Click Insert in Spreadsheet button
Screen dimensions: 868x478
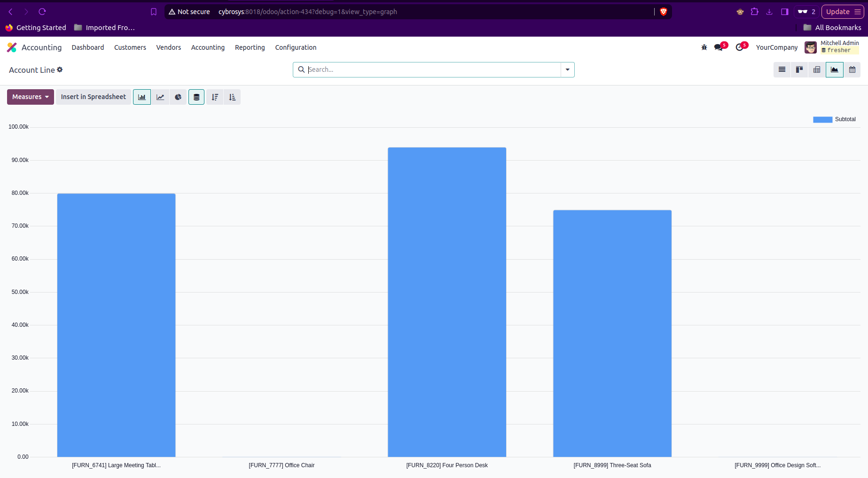click(94, 97)
